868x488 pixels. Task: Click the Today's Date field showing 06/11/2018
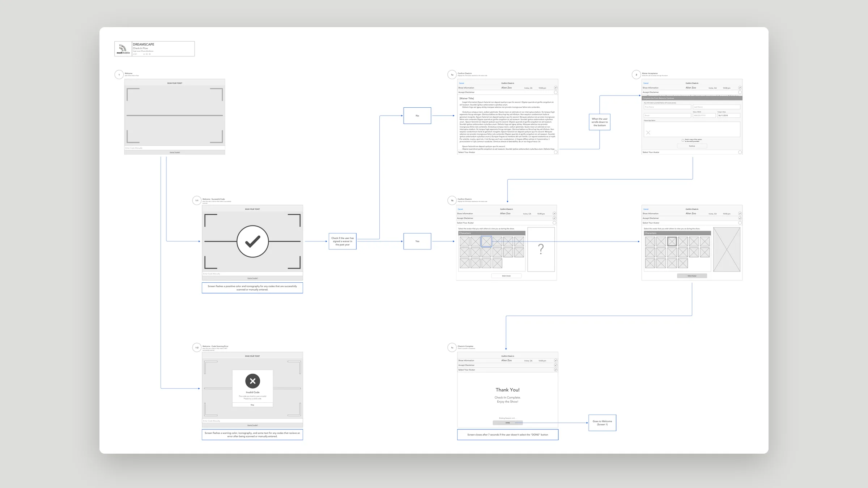[729, 116]
